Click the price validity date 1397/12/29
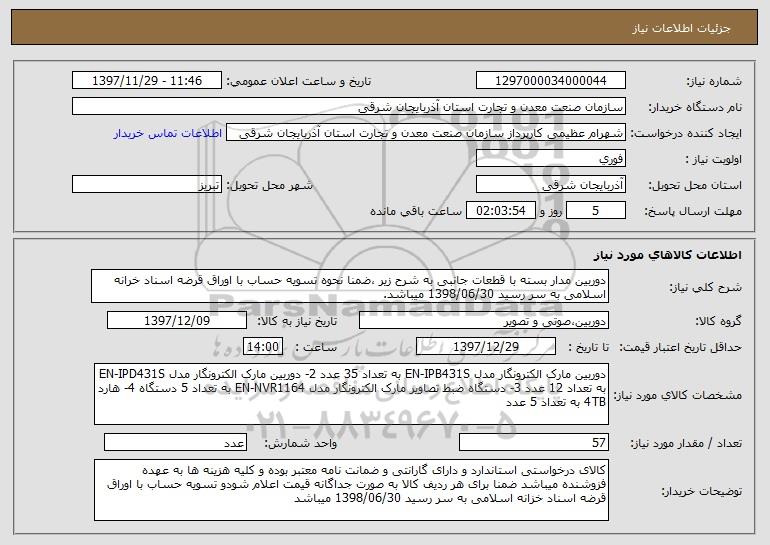770x545 pixels. tap(486, 347)
